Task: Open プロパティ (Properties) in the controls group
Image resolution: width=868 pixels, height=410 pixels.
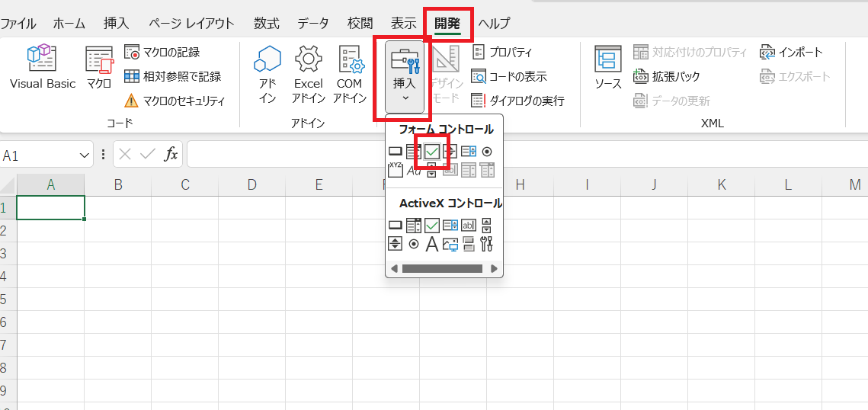Action: [501, 53]
